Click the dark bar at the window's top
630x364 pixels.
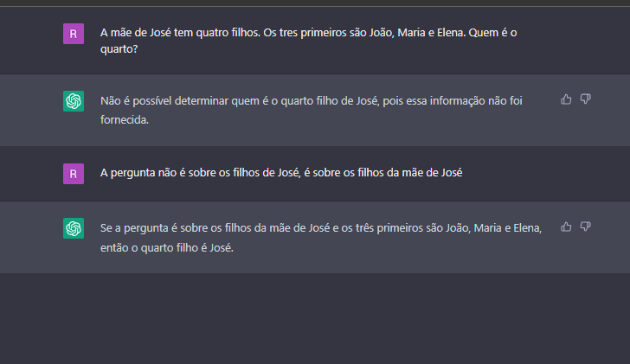pos(315,3)
